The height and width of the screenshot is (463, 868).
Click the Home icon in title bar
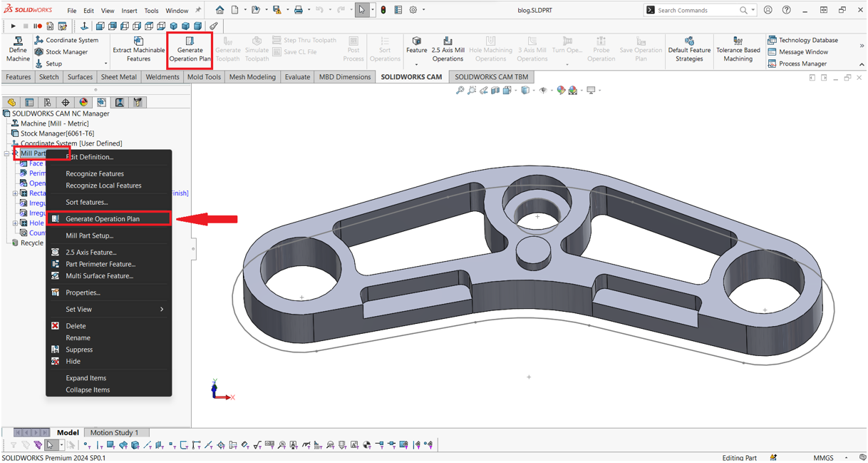pyautogui.click(x=219, y=10)
